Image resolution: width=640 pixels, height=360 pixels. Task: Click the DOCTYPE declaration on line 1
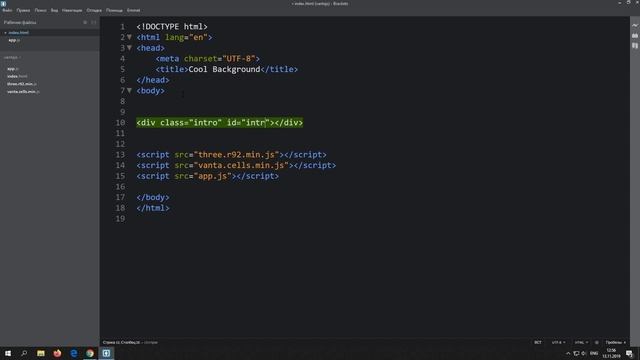coord(172,27)
